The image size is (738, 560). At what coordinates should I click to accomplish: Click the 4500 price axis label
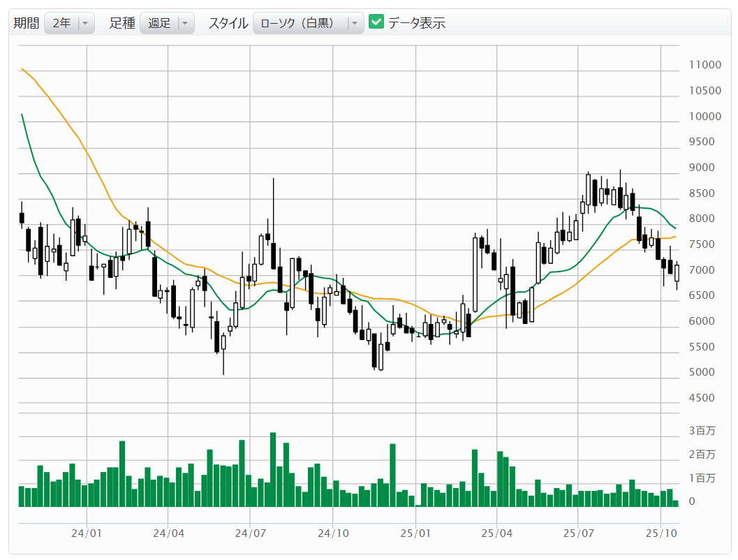701,398
